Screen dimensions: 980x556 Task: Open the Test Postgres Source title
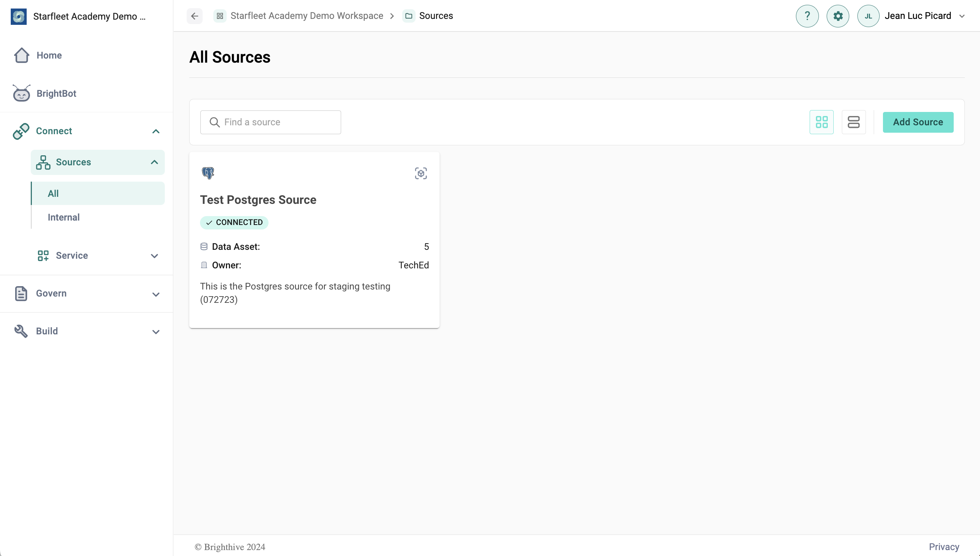[258, 200]
